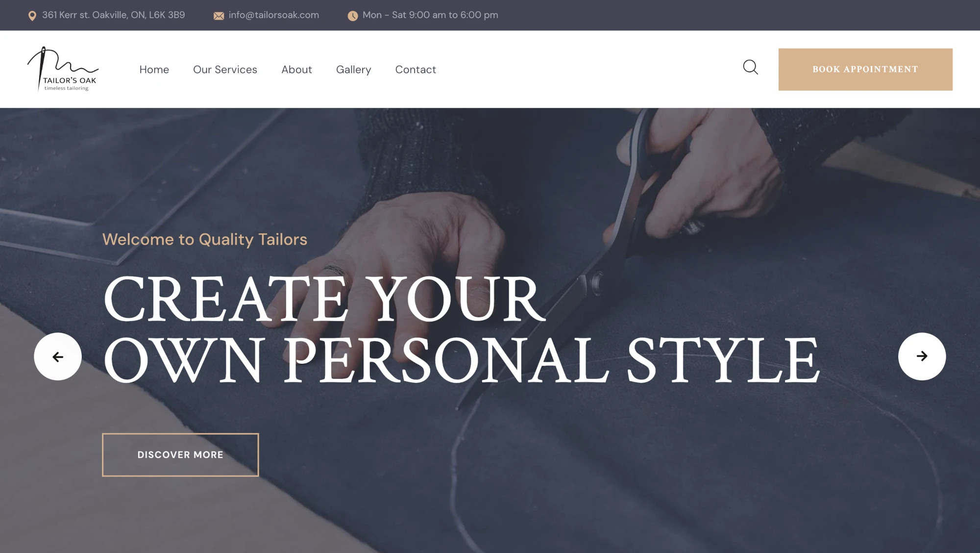
Task: Click the clock hours icon
Action: tap(353, 16)
